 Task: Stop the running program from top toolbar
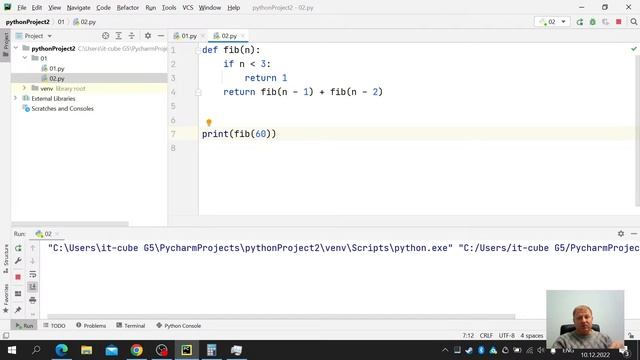coord(619,22)
